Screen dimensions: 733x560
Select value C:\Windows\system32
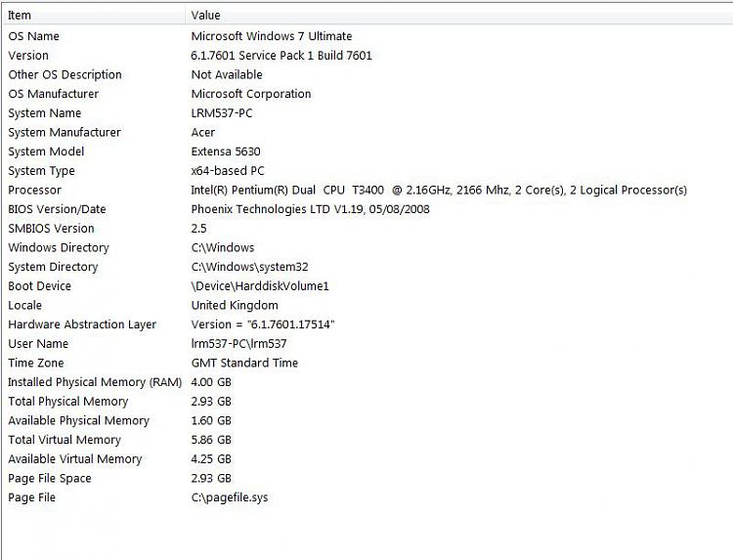249,267
